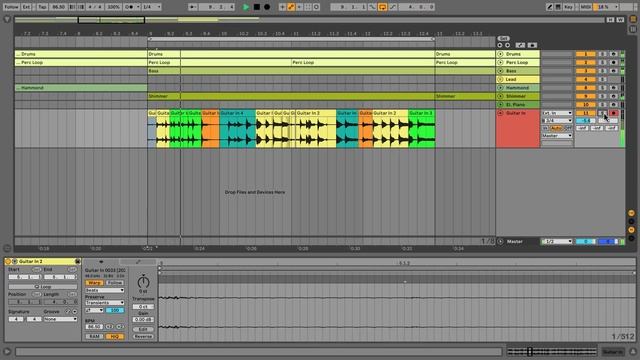Click the Set locator button
640x360 pixels.
click(503, 38)
